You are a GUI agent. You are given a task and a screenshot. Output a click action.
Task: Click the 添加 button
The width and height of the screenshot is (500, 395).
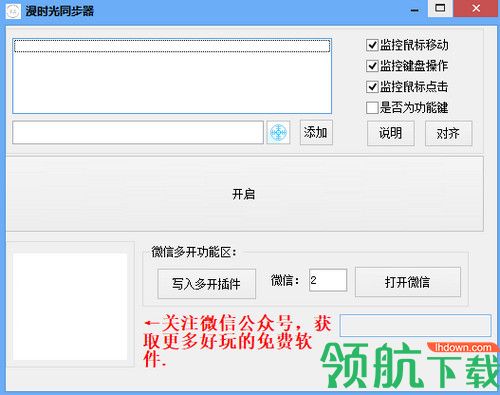tap(316, 133)
